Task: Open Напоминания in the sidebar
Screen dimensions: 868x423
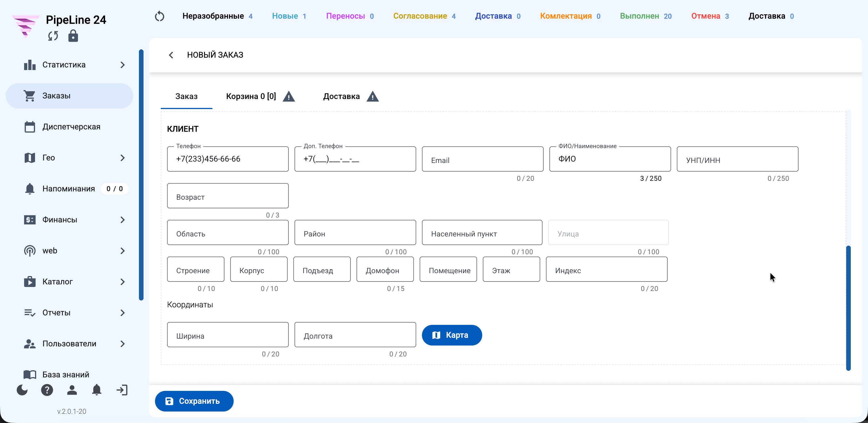Action: click(x=69, y=189)
